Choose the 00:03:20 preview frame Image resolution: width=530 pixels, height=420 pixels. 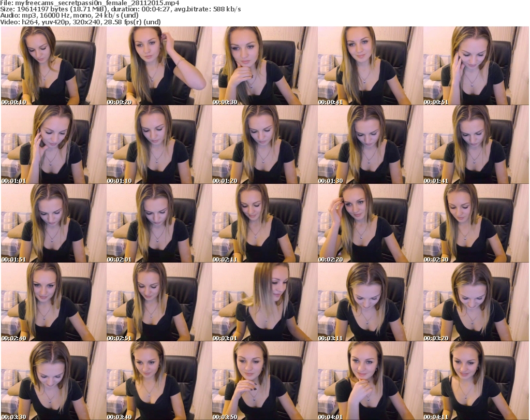[476, 302]
